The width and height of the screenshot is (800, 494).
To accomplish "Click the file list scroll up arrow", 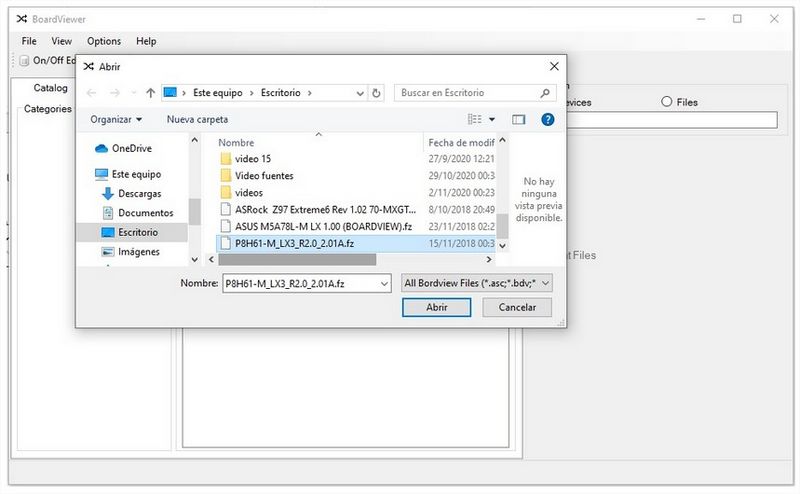I will pos(502,140).
